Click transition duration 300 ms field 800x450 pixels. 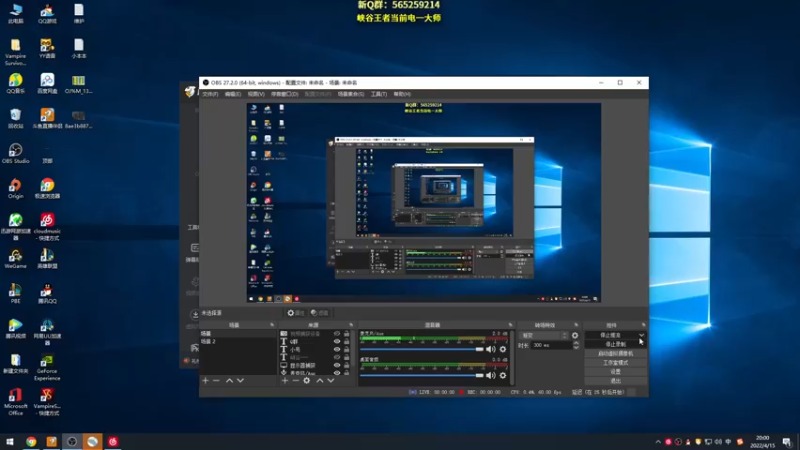pos(551,345)
